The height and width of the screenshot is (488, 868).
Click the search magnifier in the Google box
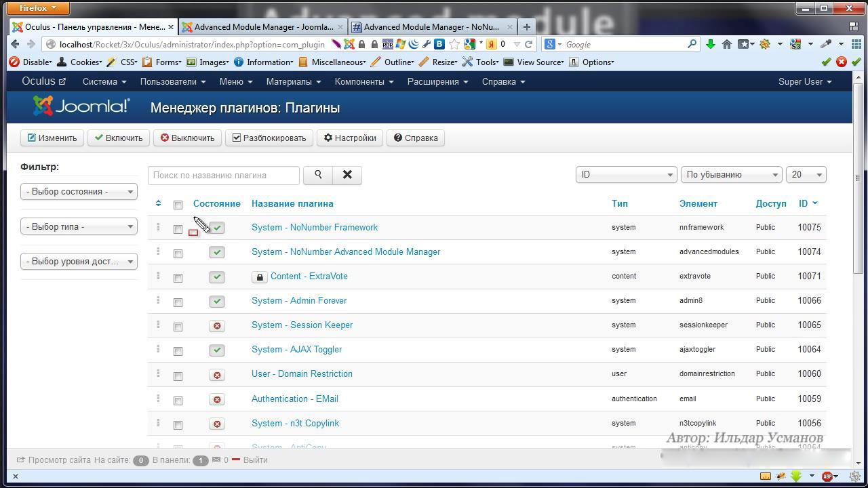click(x=692, y=44)
